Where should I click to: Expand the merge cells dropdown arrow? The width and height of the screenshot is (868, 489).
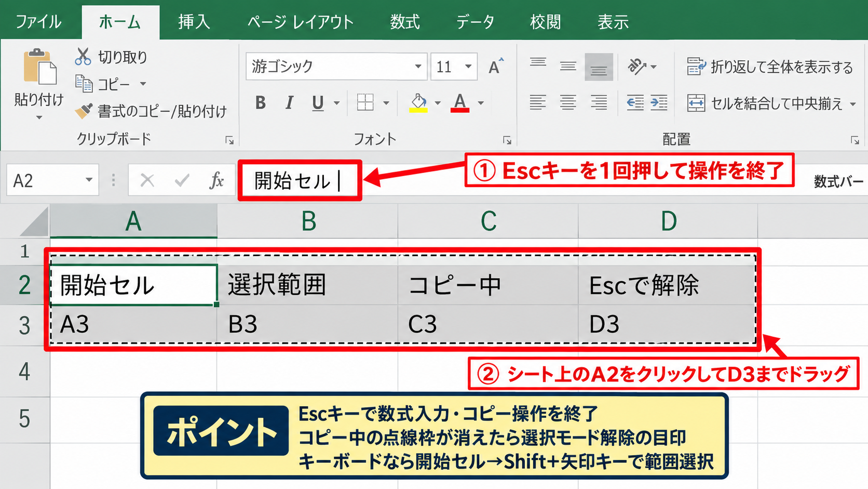coord(853,104)
